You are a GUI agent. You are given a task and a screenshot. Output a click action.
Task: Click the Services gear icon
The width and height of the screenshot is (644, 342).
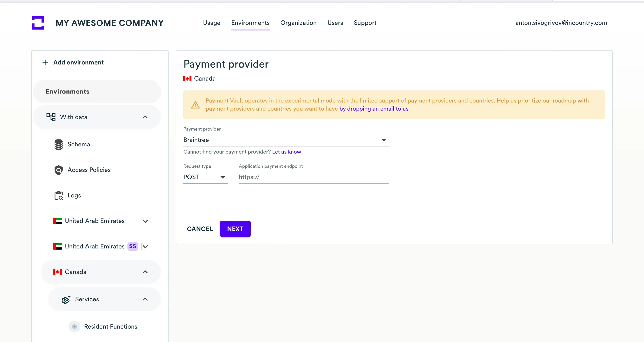(x=66, y=299)
